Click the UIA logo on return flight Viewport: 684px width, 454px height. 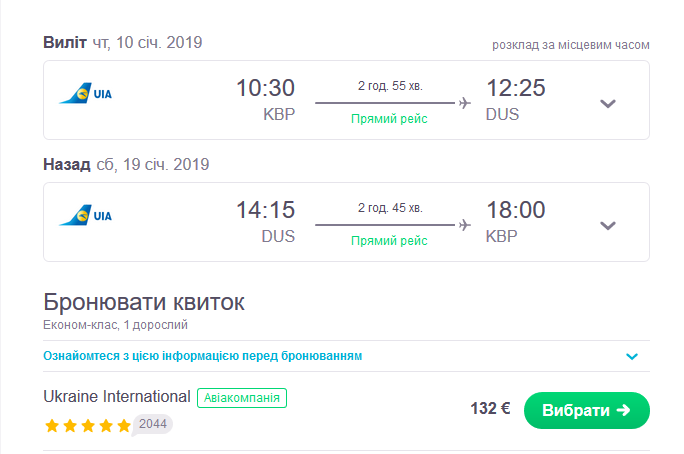pyautogui.click(x=86, y=216)
